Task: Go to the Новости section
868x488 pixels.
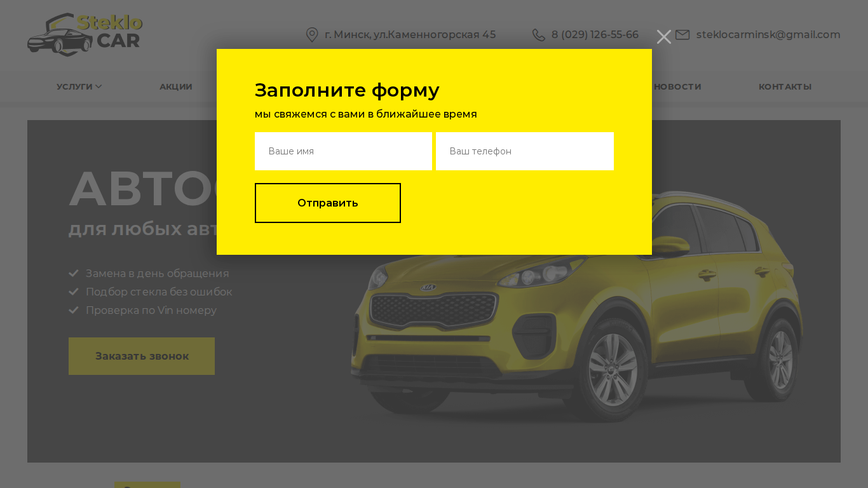Action: 677,87
